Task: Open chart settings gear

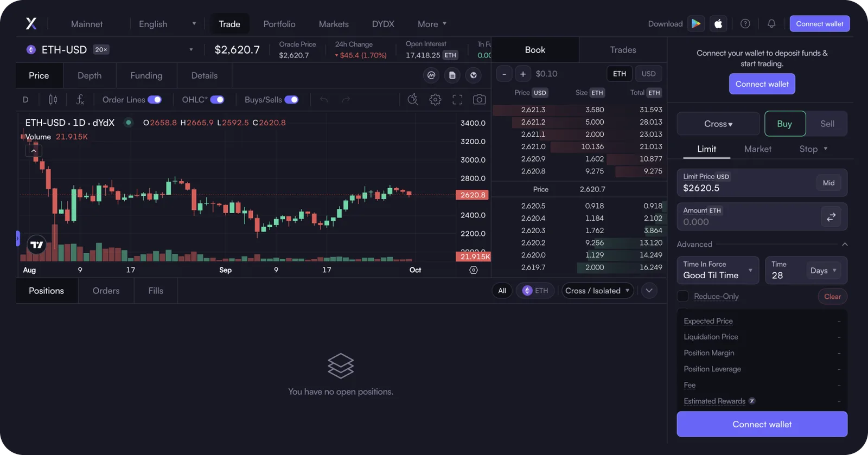Action: coord(435,99)
